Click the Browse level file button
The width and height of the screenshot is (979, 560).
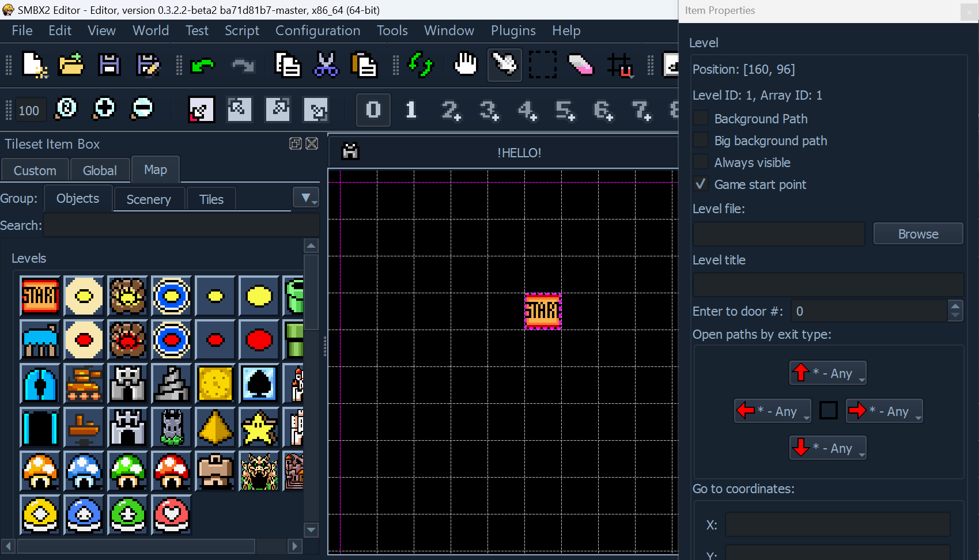tap(918, 234)
